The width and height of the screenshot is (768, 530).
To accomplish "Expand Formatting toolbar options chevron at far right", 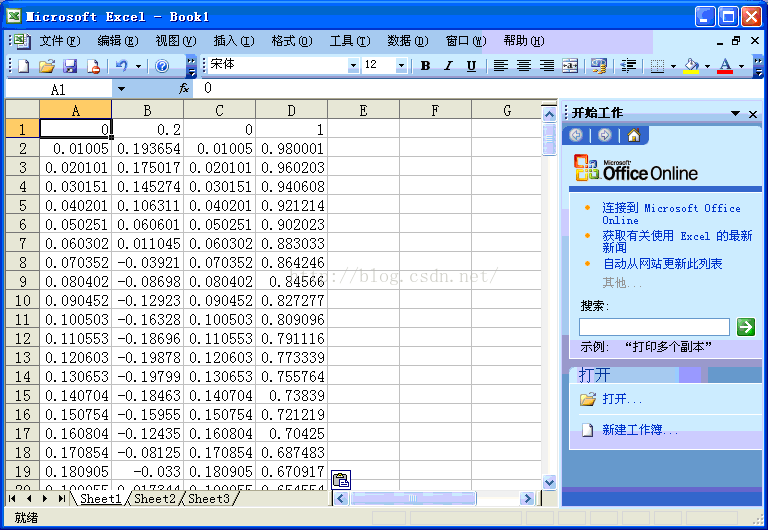I will pyautogui.click(x=758, y=66).
